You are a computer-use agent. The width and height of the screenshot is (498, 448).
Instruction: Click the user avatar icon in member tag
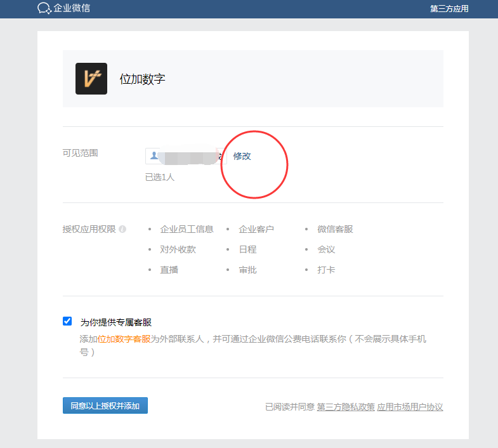154,155
